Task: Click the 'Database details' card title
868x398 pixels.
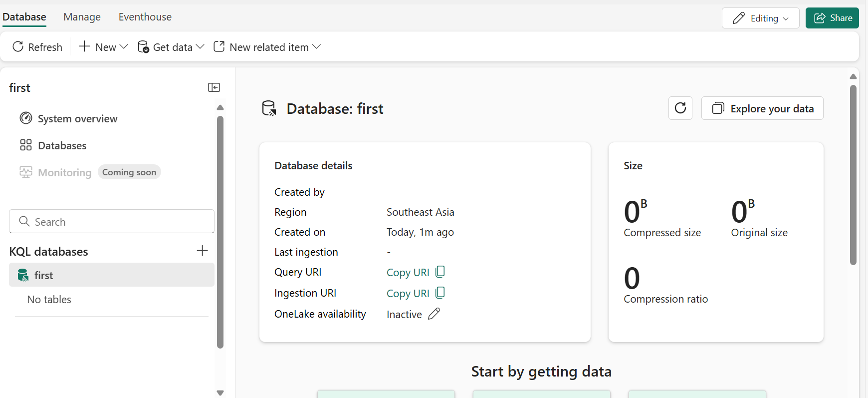Action: pyautogui.click(x=313, y=166)
